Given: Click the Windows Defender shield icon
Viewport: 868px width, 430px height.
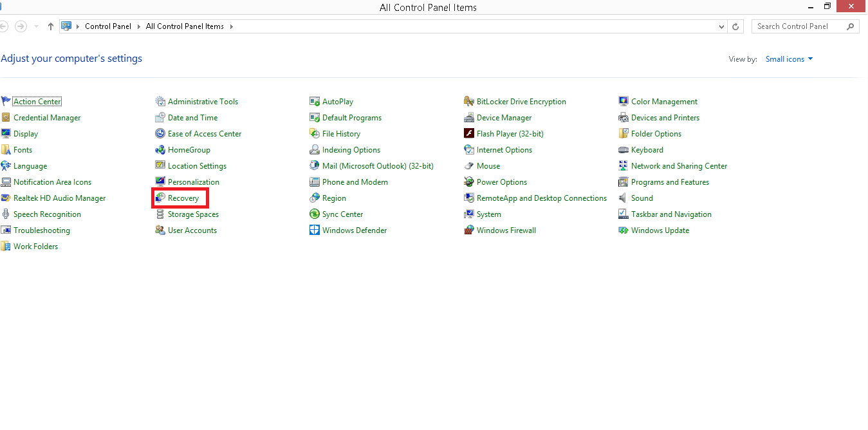Looking at the screenshot, I should [315, 230].
